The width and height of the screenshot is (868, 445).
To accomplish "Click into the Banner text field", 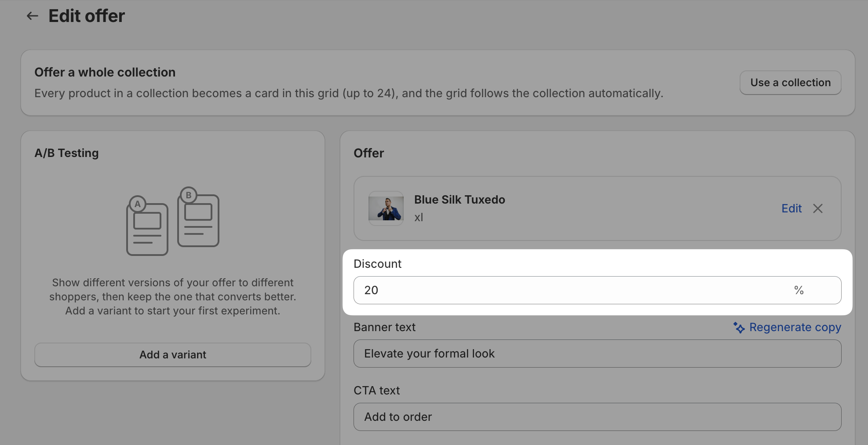I will click(598, 354).
